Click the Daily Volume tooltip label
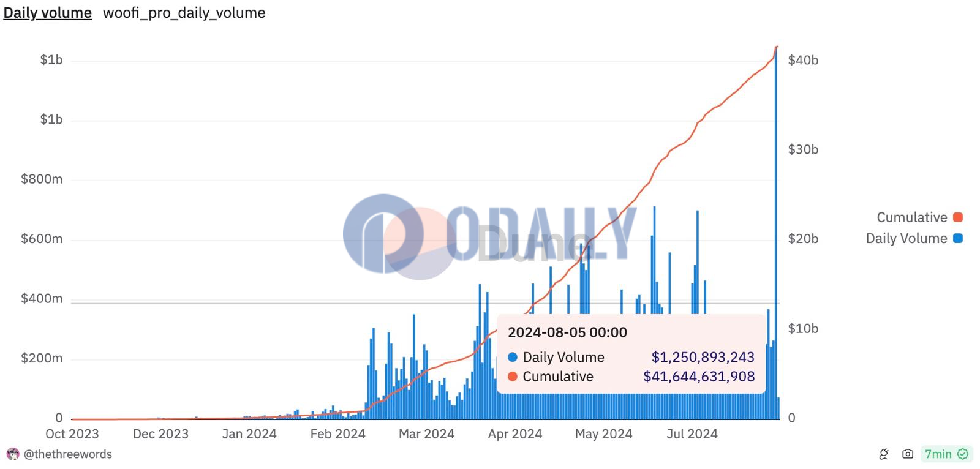The width and height of the screenshot is (980, 469). tap(563, 357)
